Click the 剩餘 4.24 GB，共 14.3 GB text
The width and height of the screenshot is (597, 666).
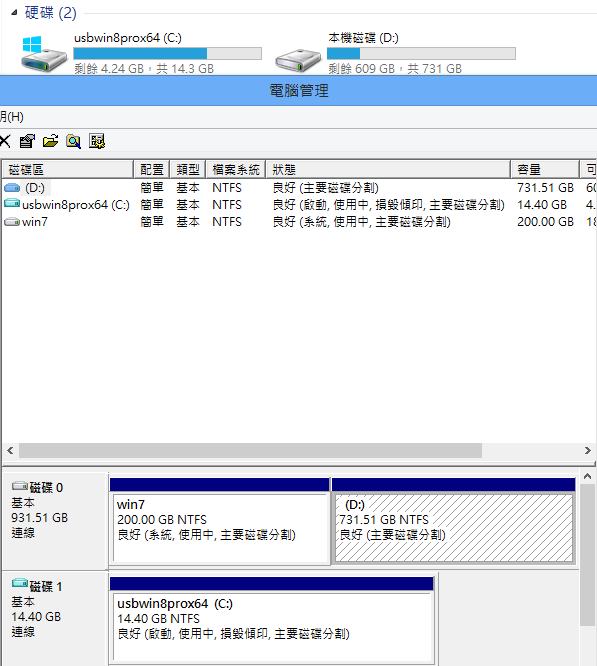(x=144, y=68)
